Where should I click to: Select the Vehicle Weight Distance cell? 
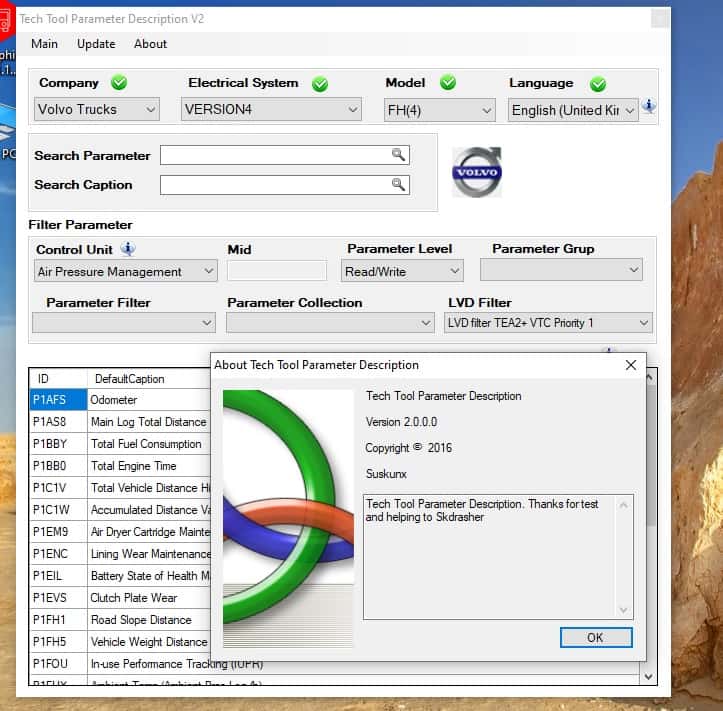(148, 641)
